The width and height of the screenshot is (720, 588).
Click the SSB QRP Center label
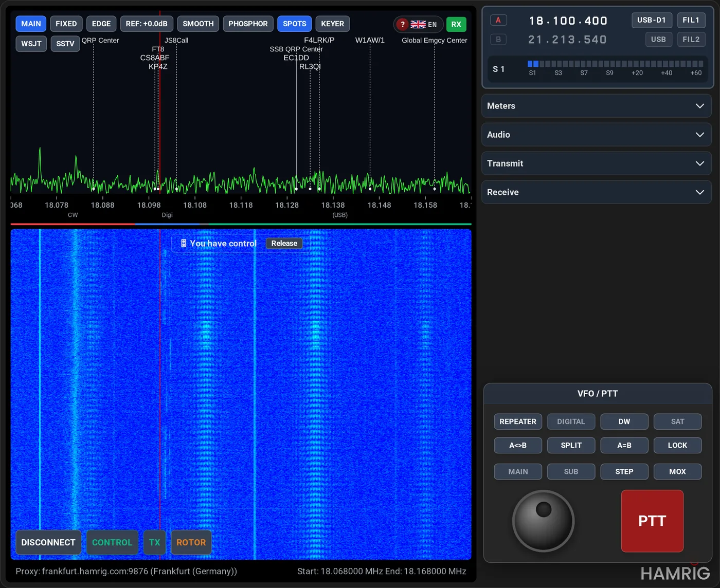click(296, 49)
